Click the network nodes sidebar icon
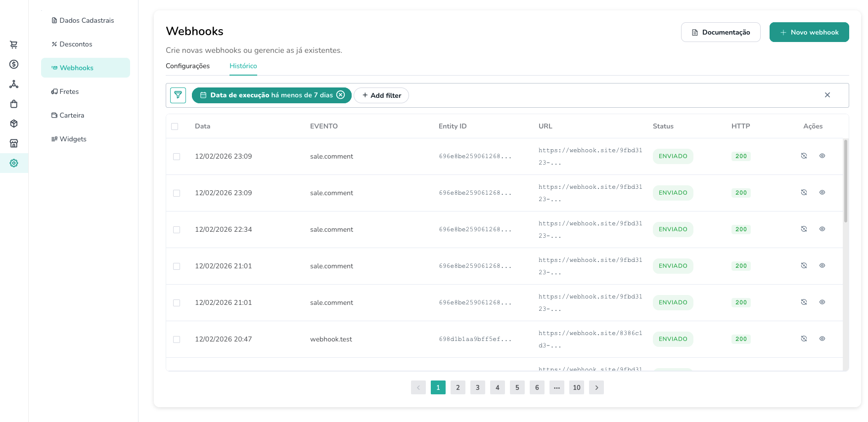Screen dimensions: 868x422 [14, 84]
